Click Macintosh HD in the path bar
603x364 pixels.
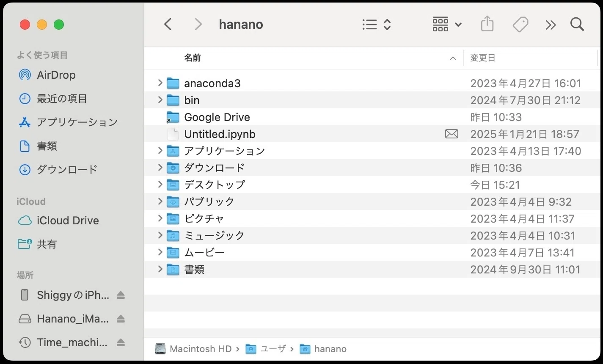pyautogui.click(x=194, y=349)
